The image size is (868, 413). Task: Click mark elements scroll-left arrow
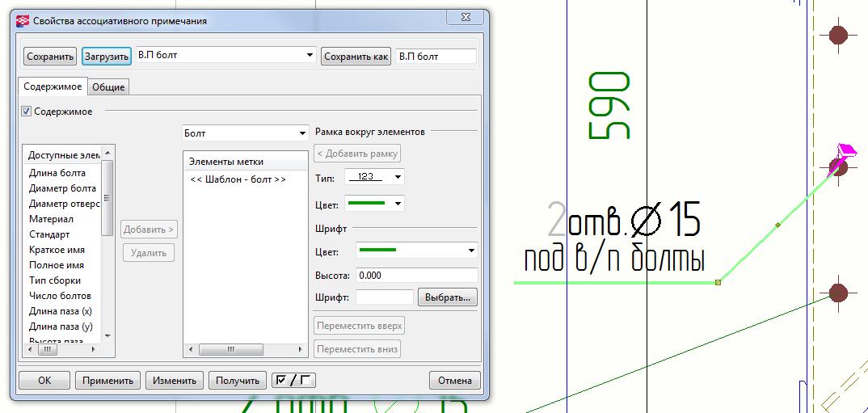[191, 350]
